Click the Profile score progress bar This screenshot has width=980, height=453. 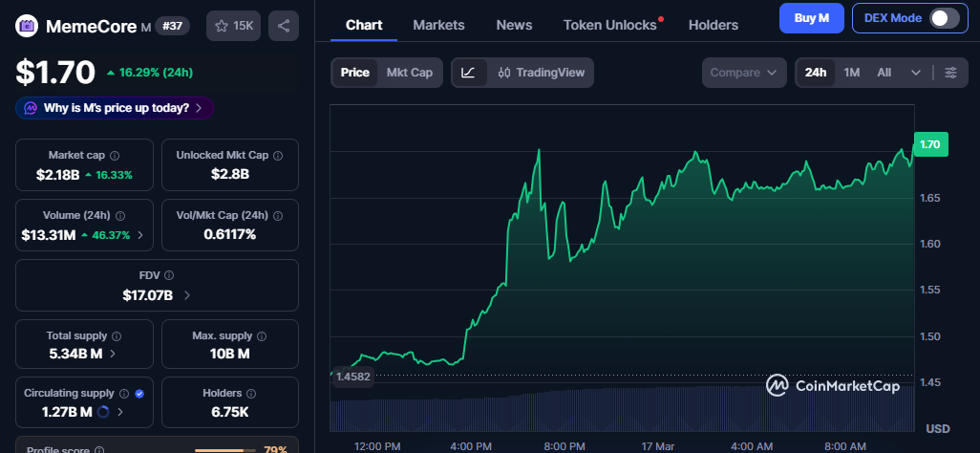(225, 450)
